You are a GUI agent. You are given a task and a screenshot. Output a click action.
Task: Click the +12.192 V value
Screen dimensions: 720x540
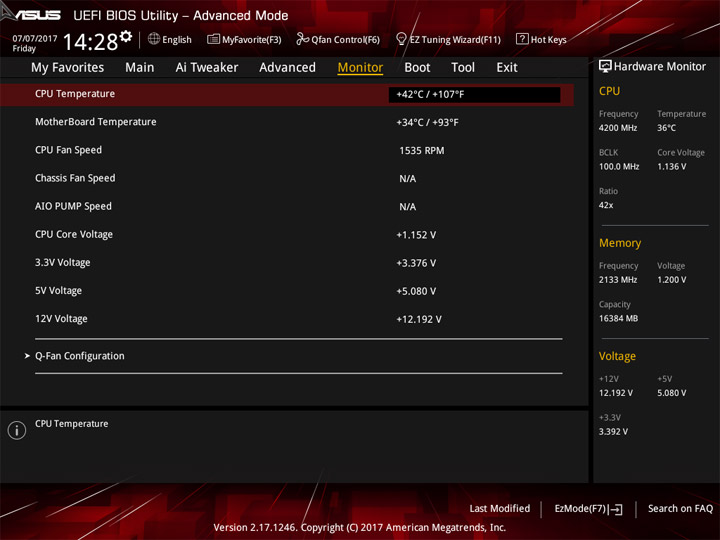pos(419,319)
